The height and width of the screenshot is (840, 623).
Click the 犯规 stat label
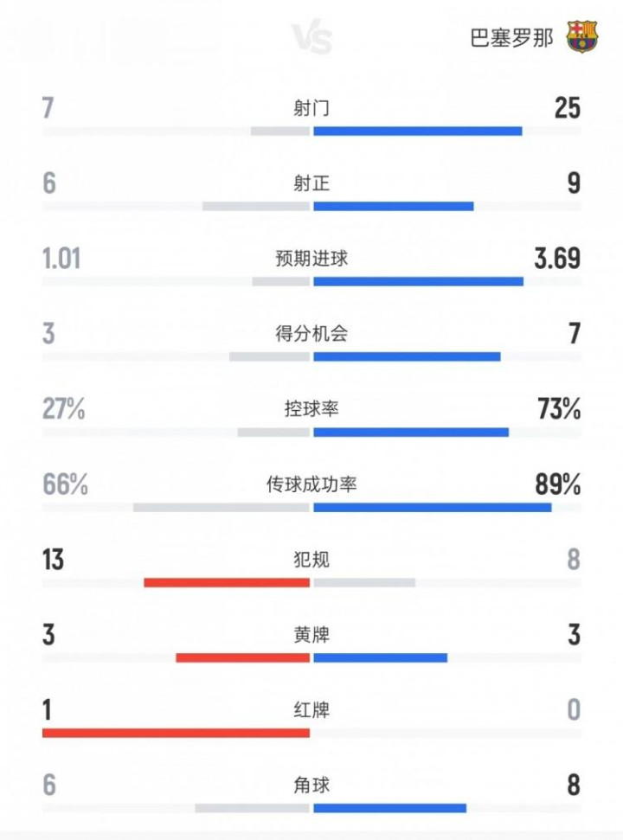point(311,560)
